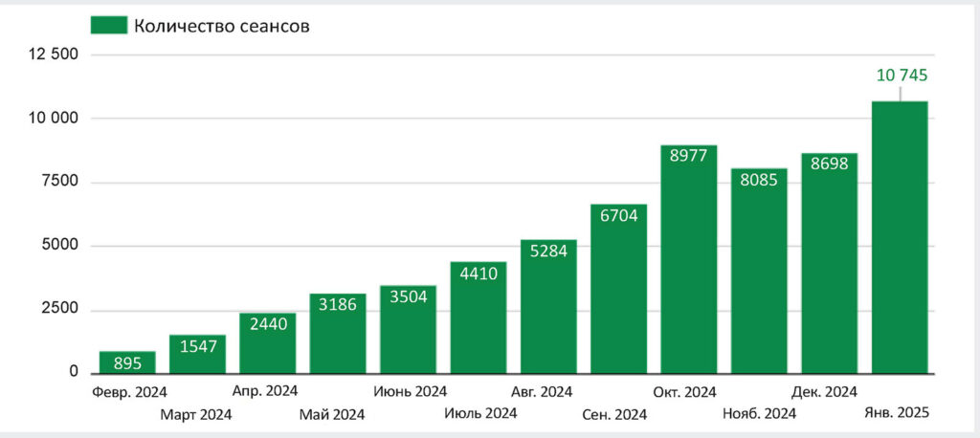The image size is (980, 438).
Task: Select the Март 2024 bar labeled 1547
Action: [x=197, y=354]
